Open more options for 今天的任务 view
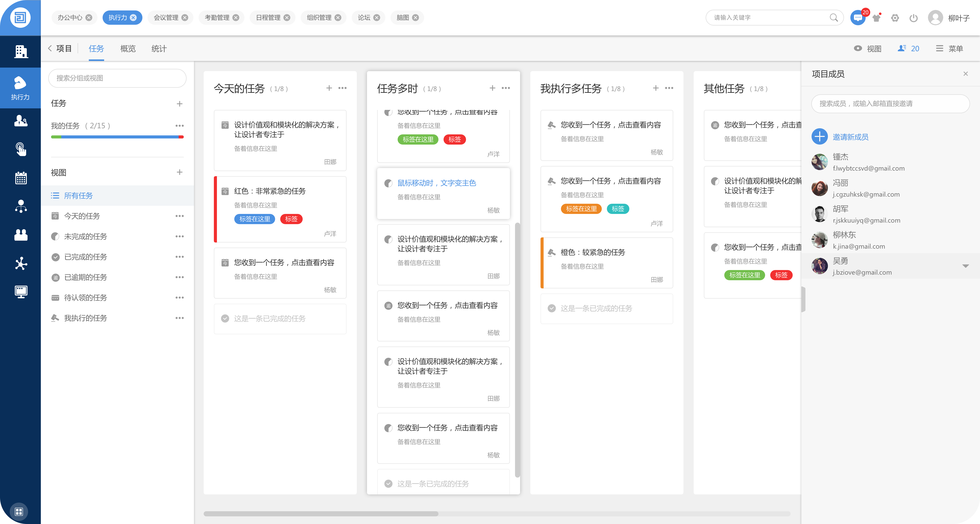 (x=180, y=216)
